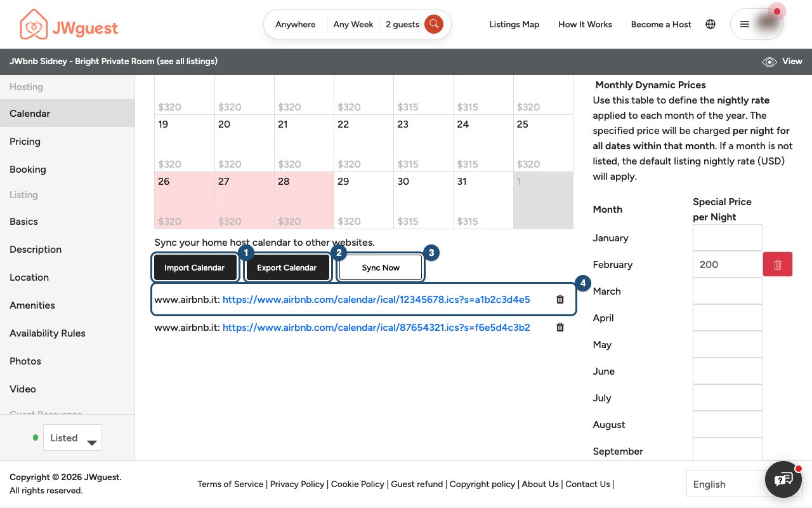Image resolution: width=812 pixels, height=508 pixels.
Task: Click Import Calendar button
Action: click(x=195, y=267)
